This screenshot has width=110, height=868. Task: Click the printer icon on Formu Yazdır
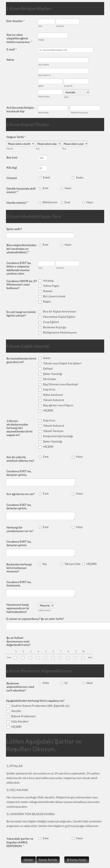click(x=68, y=860)
